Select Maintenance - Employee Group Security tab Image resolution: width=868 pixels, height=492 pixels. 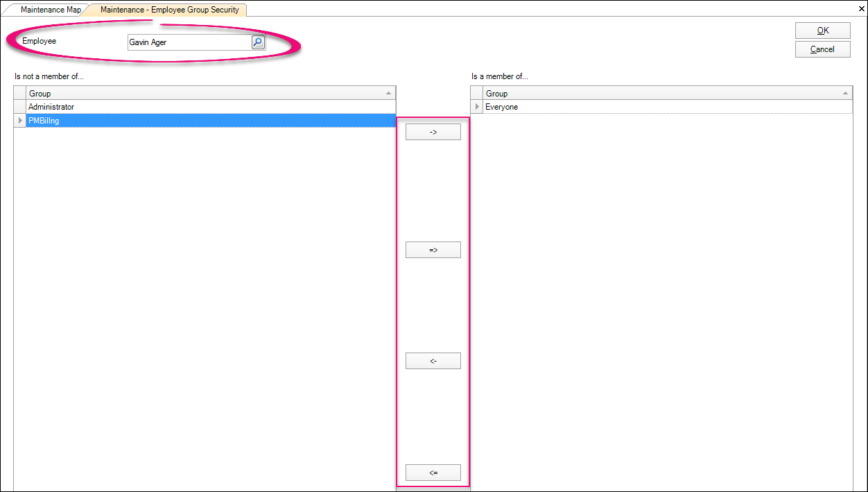point(169,10)
